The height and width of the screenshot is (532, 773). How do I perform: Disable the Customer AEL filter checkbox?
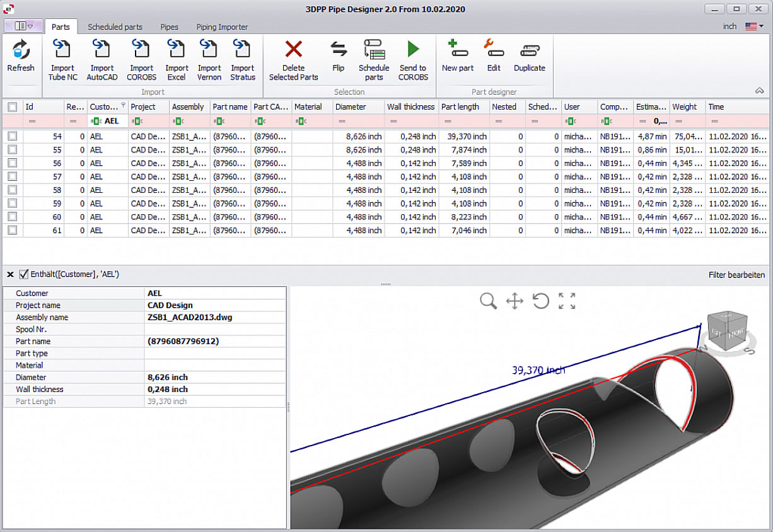(24, 275)
